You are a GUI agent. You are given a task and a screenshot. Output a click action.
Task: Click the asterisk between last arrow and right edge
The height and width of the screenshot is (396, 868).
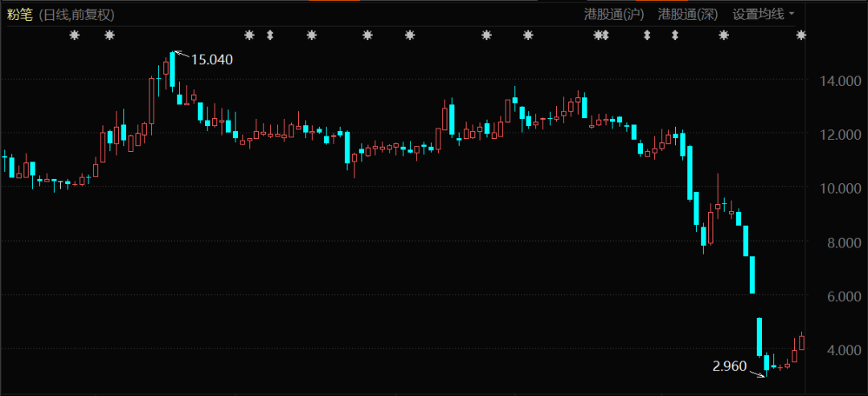click(x=723, y=35)
